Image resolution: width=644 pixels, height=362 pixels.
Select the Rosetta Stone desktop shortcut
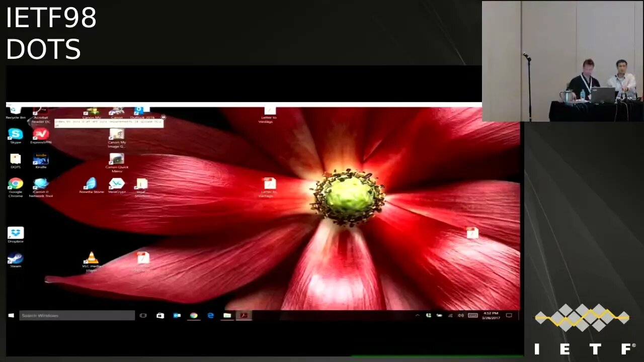click(92, 186)
